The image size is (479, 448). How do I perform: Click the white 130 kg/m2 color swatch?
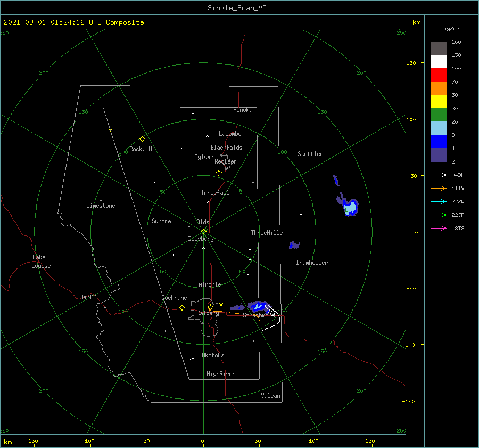click(439, 61)
